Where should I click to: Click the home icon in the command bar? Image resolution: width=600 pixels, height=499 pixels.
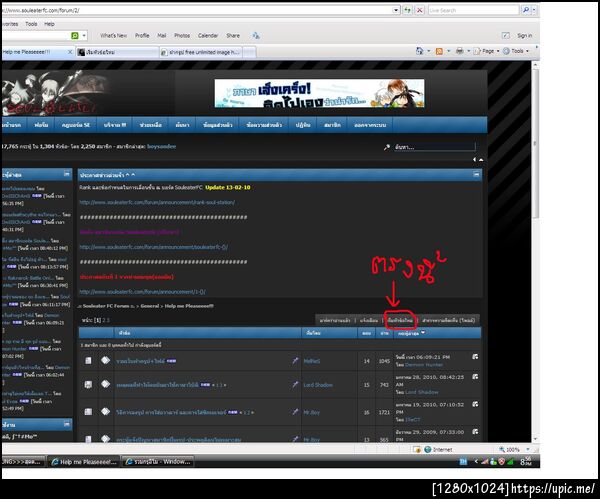tap(419, 51)
